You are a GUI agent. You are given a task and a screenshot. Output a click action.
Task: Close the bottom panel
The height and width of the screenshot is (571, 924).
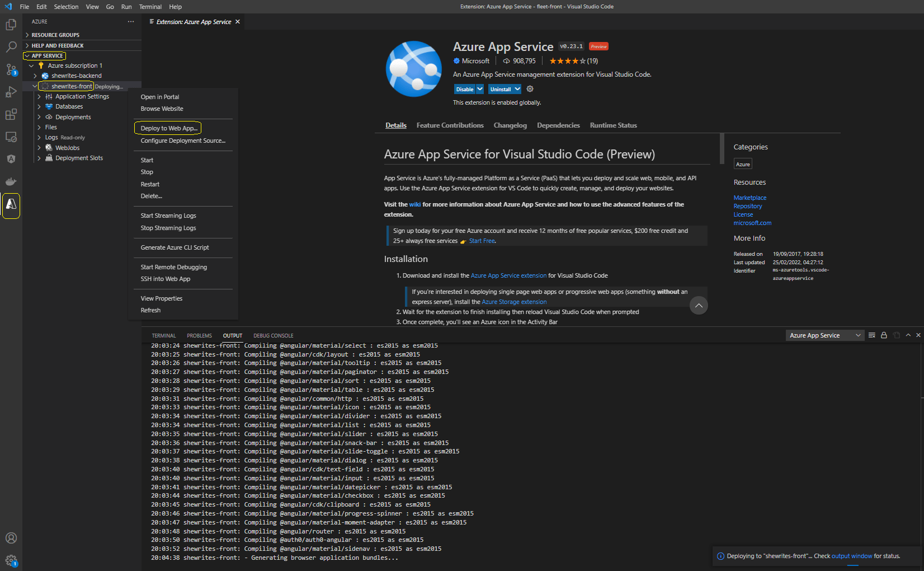click(x=918, y=335)
